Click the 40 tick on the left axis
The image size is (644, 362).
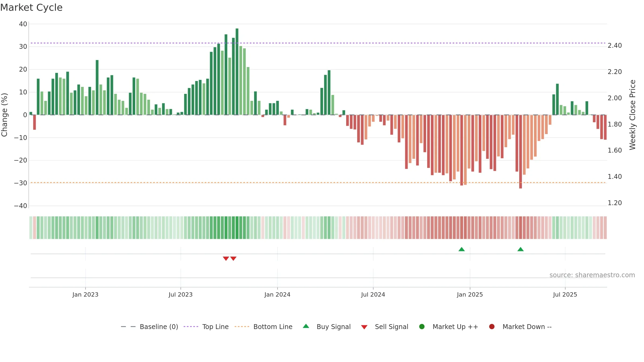[23, 24]
